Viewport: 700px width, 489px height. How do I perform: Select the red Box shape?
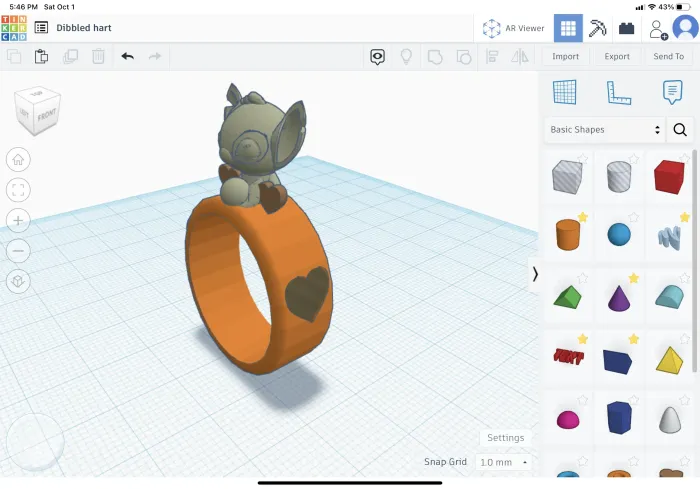669,177
